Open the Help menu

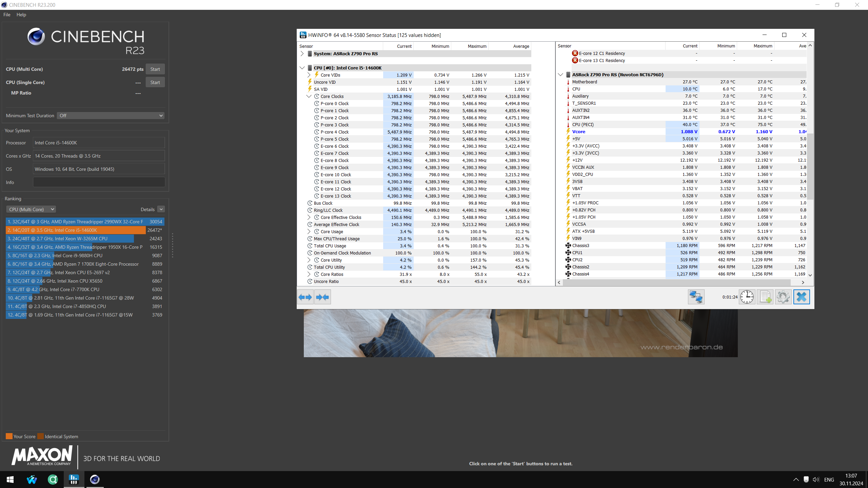click(x=21, y=15)
